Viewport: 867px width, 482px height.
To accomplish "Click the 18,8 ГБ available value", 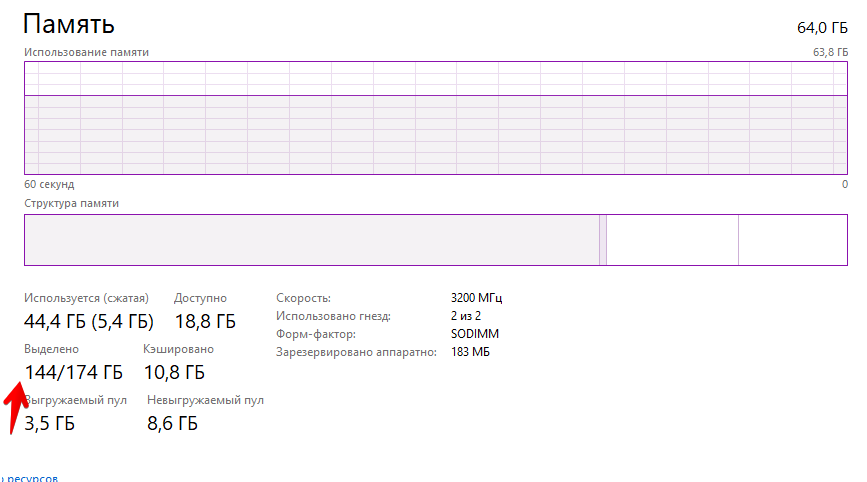I will pos(205,321).
